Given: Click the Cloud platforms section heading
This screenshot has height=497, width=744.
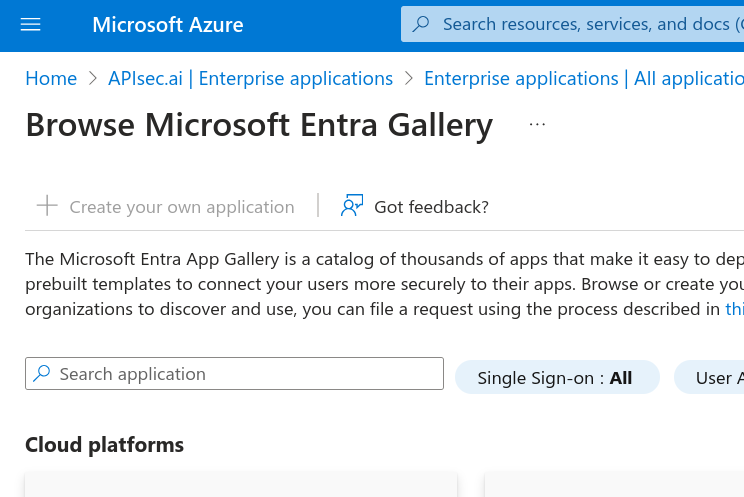Looking at the screenshot, I should (x=104, y=445).
